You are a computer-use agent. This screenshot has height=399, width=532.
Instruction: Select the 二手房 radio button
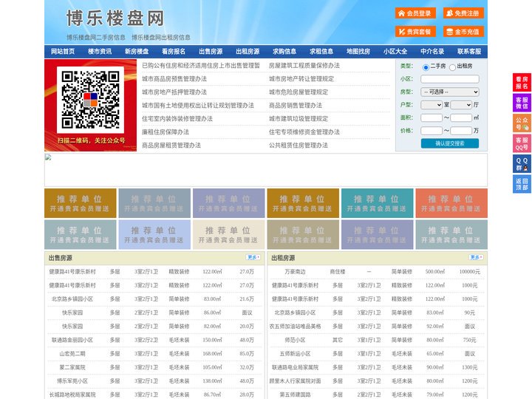[426, 67]
